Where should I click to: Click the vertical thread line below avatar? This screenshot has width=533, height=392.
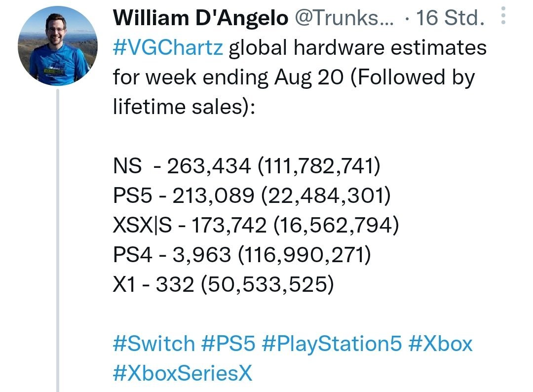(58, 240)
